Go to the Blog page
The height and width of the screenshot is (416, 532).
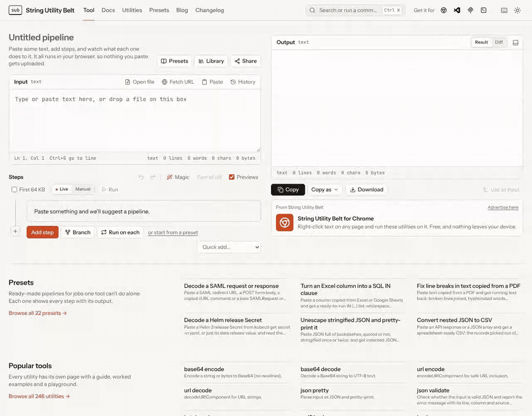click(x=182, y=10)
